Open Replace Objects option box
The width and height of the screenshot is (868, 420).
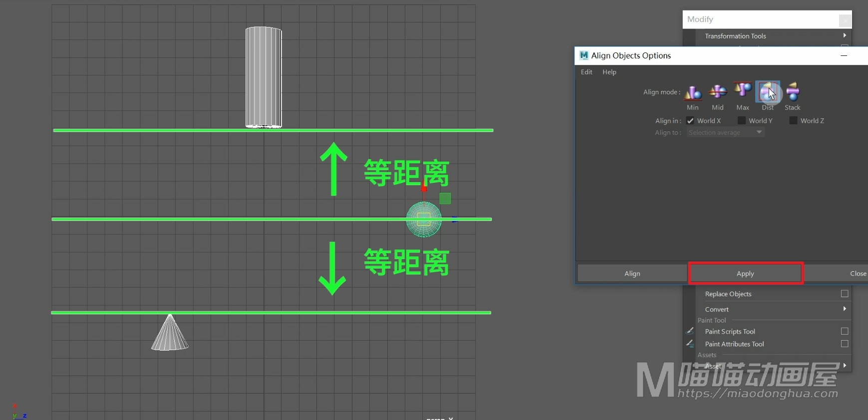845,294
